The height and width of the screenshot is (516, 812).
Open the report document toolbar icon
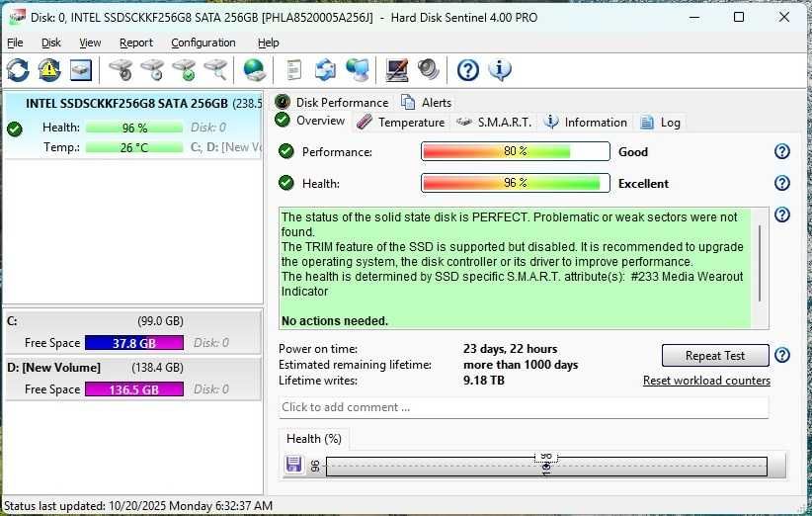293,70
